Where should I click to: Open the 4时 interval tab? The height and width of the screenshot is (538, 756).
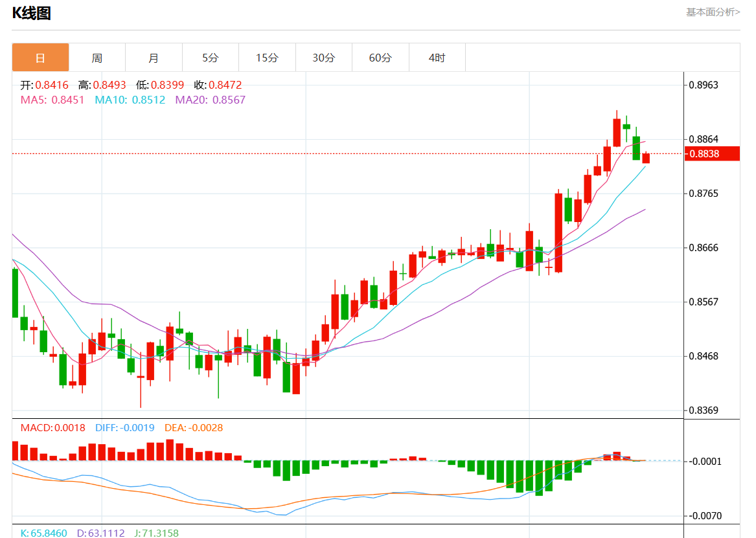pyautogui.click(x=437, y=58)
